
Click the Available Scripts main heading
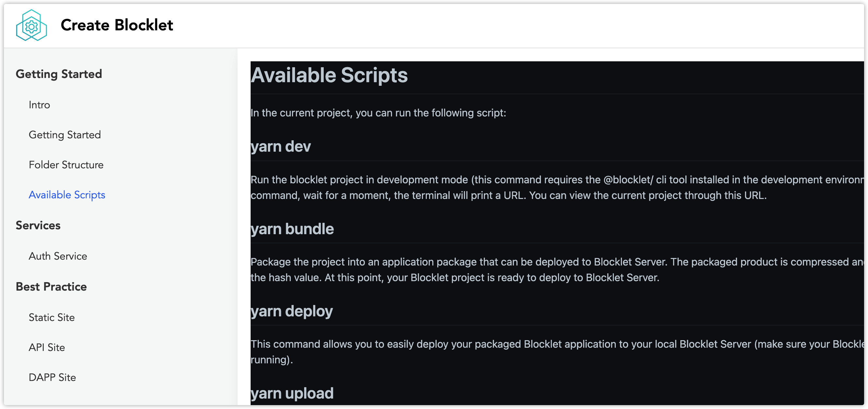point(329,75)
